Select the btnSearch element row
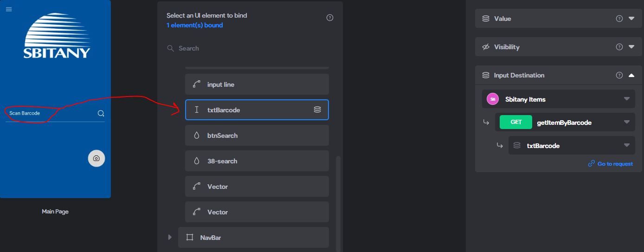The height and width of the screenshot is (252, 644). coord(257,136)
